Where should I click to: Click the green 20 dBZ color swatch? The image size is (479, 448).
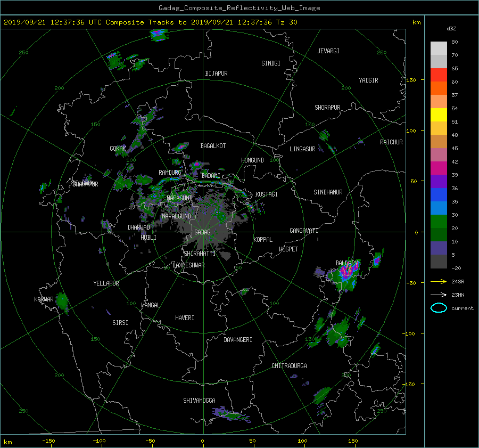click(439, 222)
